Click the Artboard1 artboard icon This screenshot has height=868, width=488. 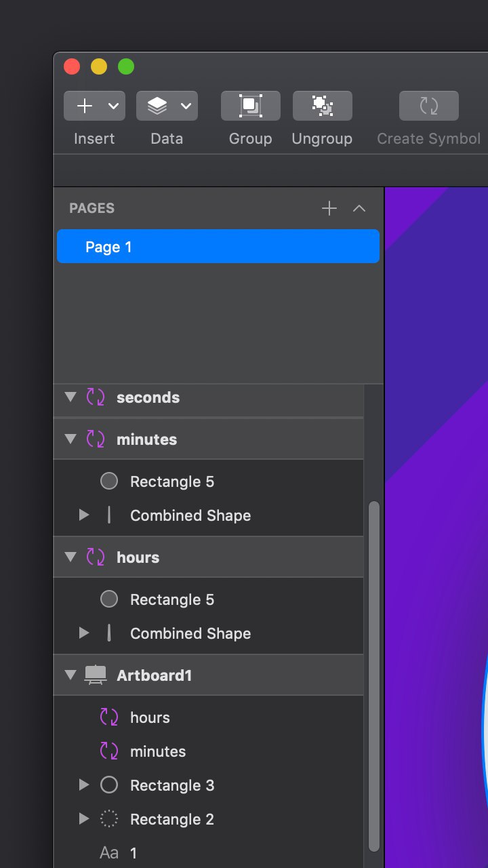(96, 675)
